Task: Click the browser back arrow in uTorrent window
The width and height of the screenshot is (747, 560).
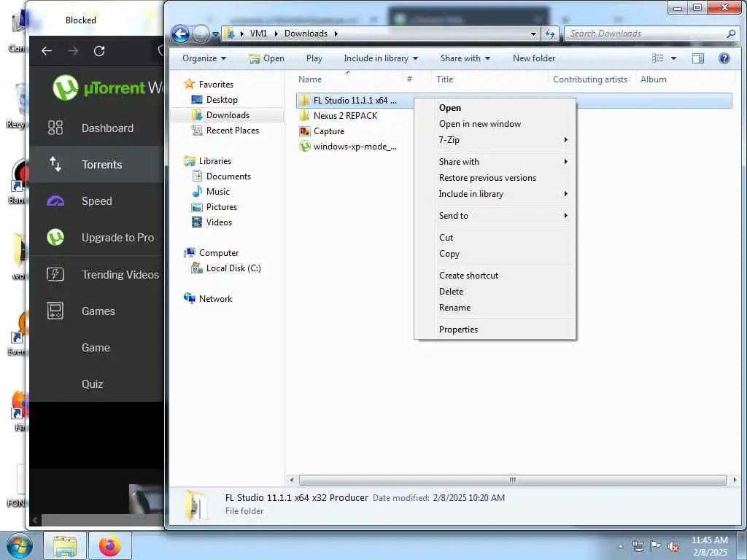Action: 47,51
